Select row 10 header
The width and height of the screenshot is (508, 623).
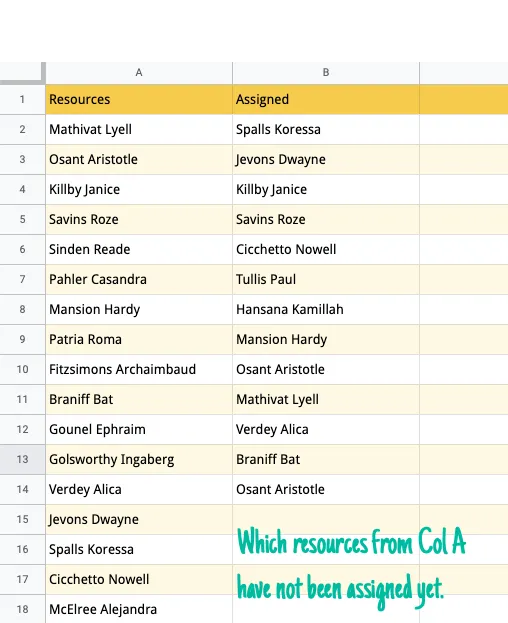[23, 370]
